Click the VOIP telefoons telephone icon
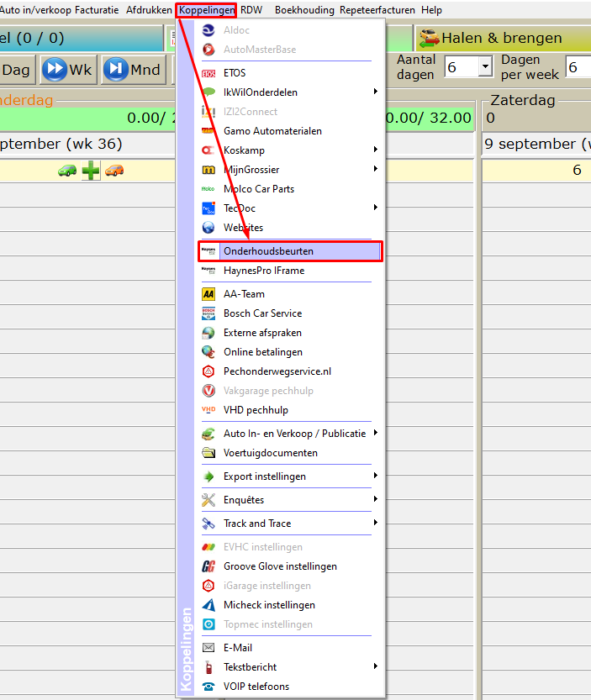Viewport: 591px width, 700px height. [x=208, y=687]
